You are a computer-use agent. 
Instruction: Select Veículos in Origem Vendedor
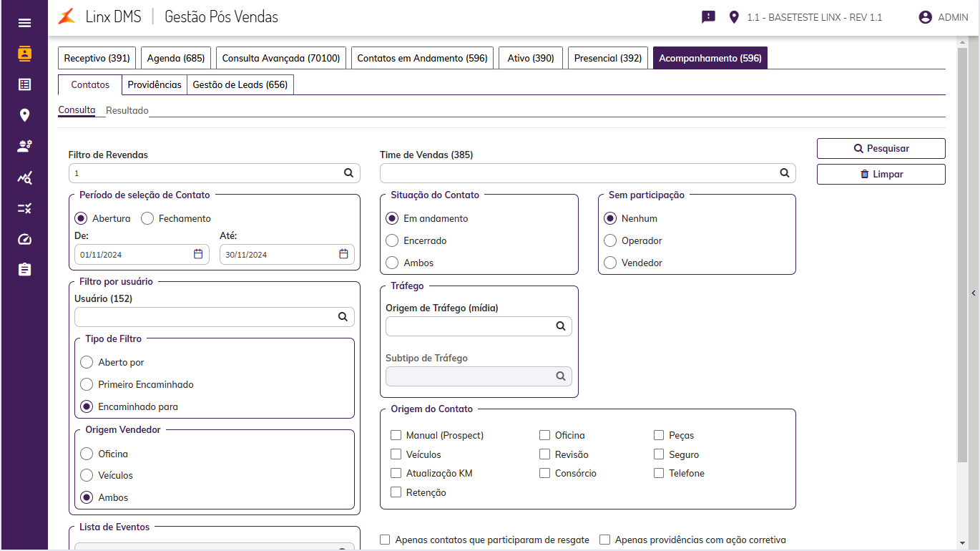87,475
